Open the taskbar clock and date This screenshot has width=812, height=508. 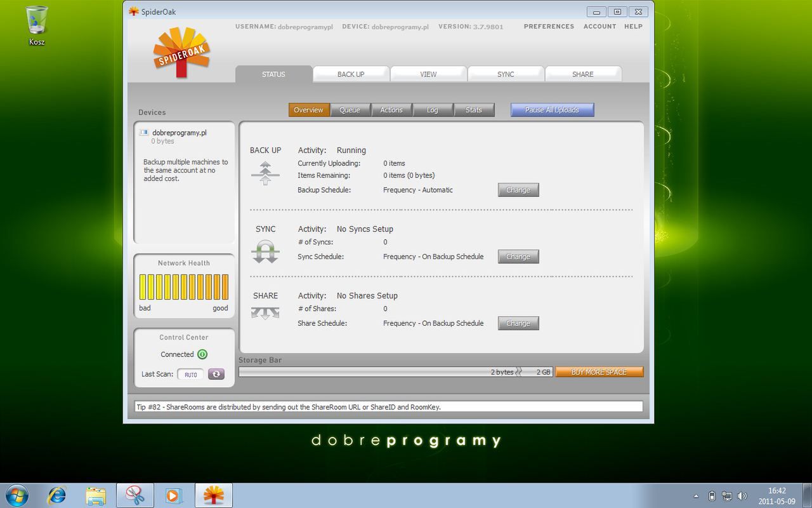776,496
